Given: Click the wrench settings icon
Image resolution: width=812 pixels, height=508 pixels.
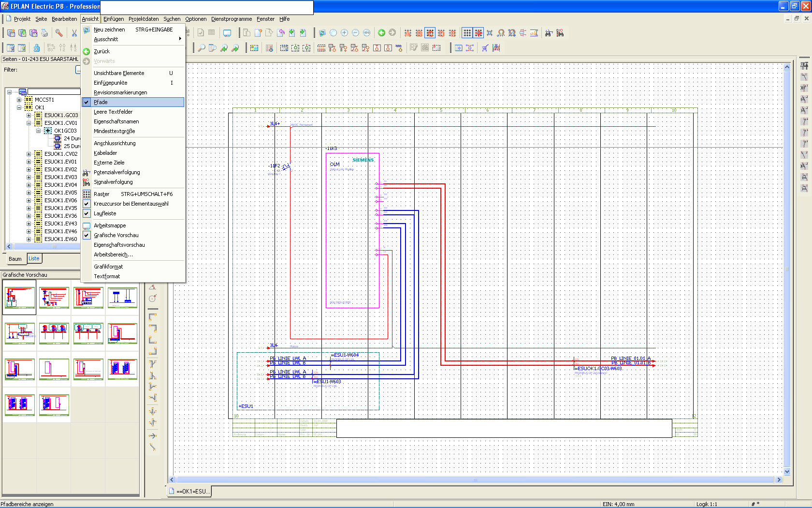Looking at the screenshot, I should tap(59, 33).
